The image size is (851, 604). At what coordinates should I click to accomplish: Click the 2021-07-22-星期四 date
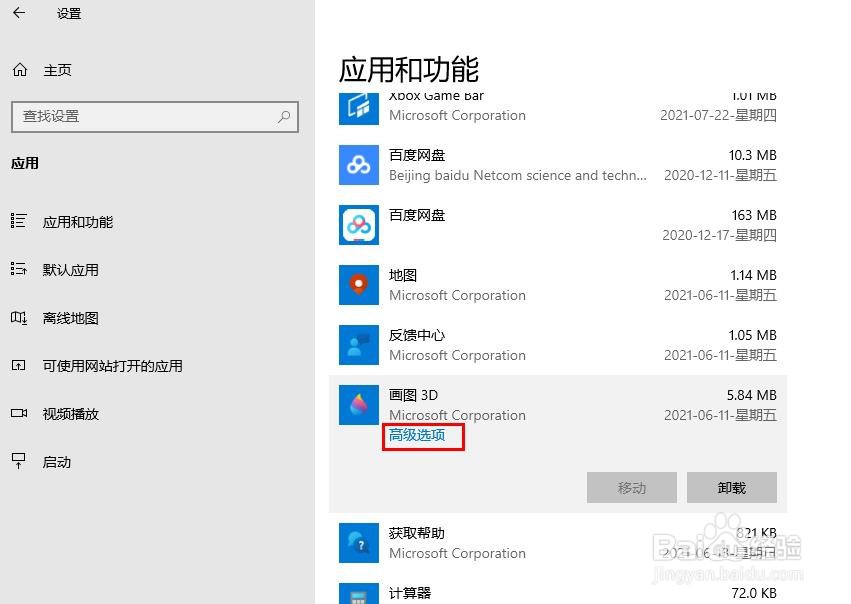click(719, 115)
